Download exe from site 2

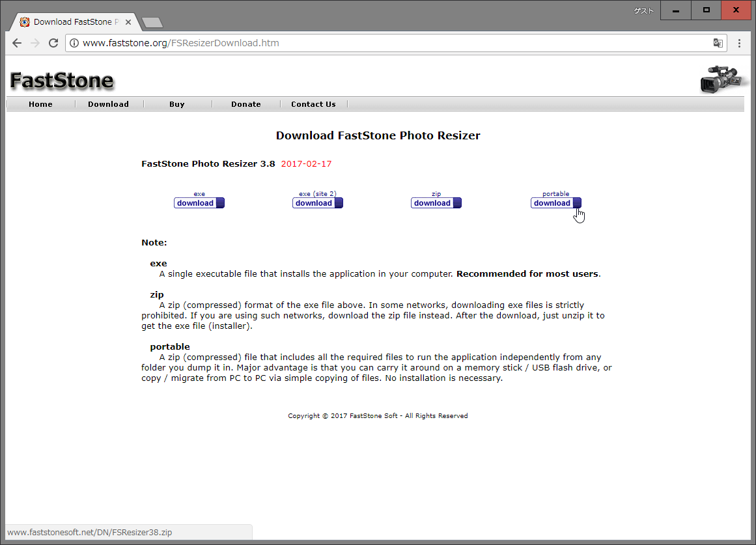coord(317,203)
